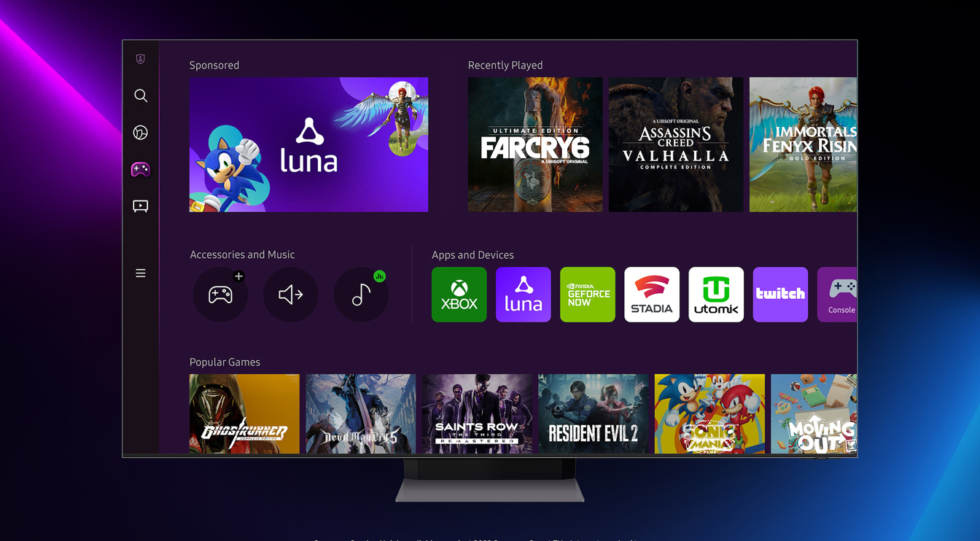980x541 pixels.
Task: Select Sonic Mania Plus cover
Action: tap(709, 414)
